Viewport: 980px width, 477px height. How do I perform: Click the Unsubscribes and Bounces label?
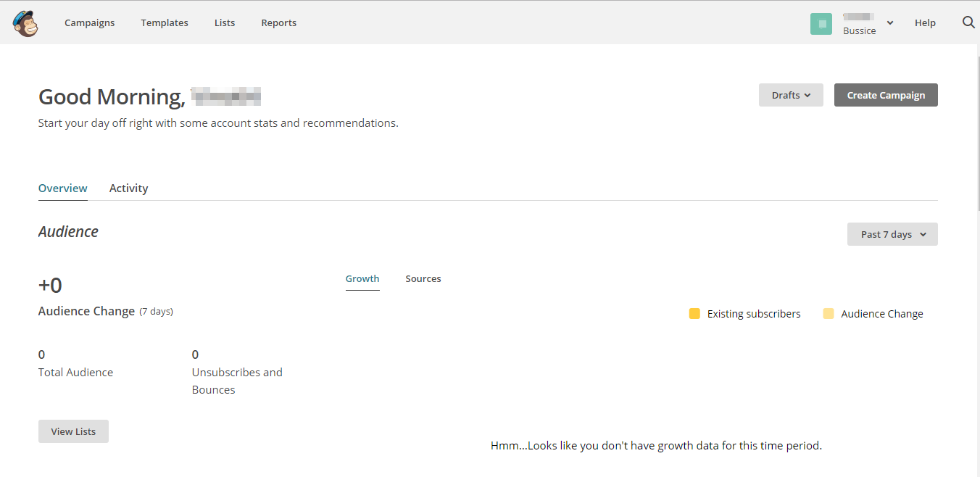(x=237, y=381)
